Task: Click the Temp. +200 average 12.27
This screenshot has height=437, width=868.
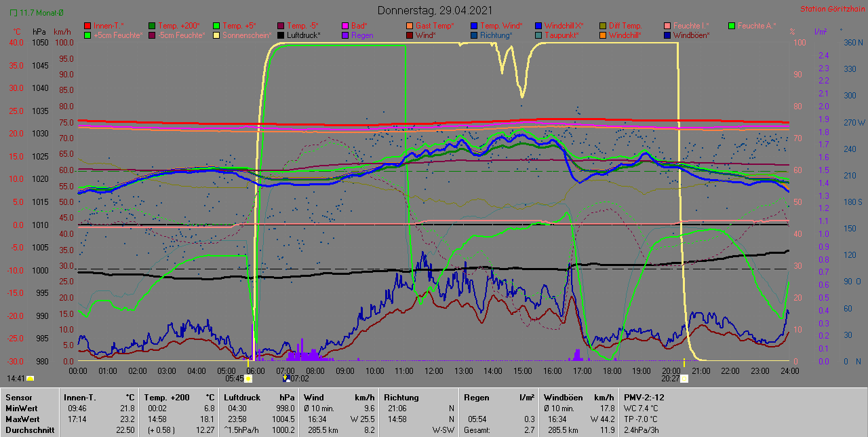Action: click(207, 430)
